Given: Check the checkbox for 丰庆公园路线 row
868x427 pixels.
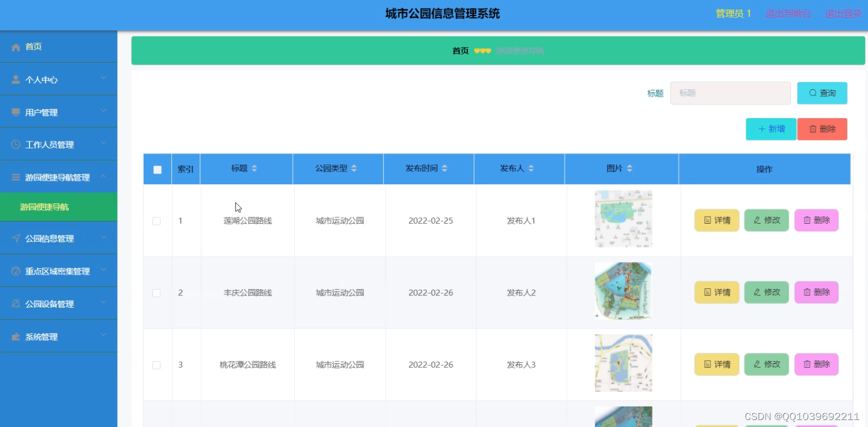Looking at the screenshot, I should (157, 293).
